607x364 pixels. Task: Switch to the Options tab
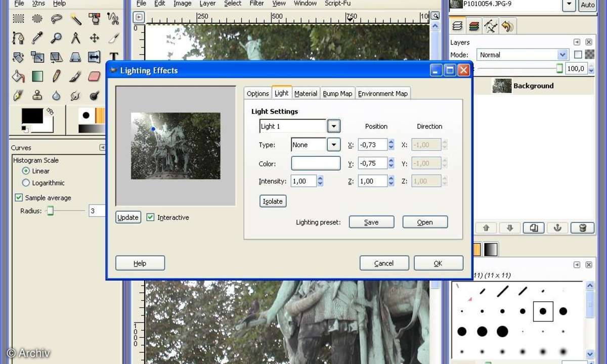258,94
